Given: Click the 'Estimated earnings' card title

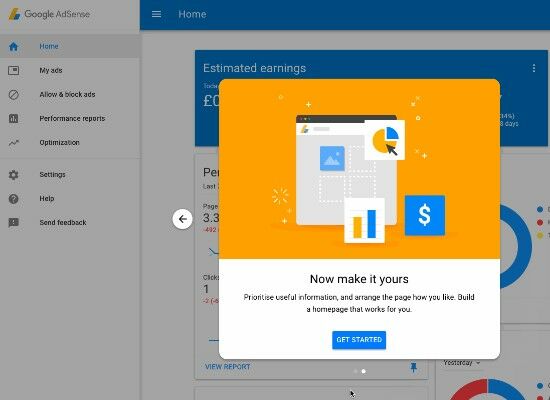Looking at the screenshot, I should point(254,68).
